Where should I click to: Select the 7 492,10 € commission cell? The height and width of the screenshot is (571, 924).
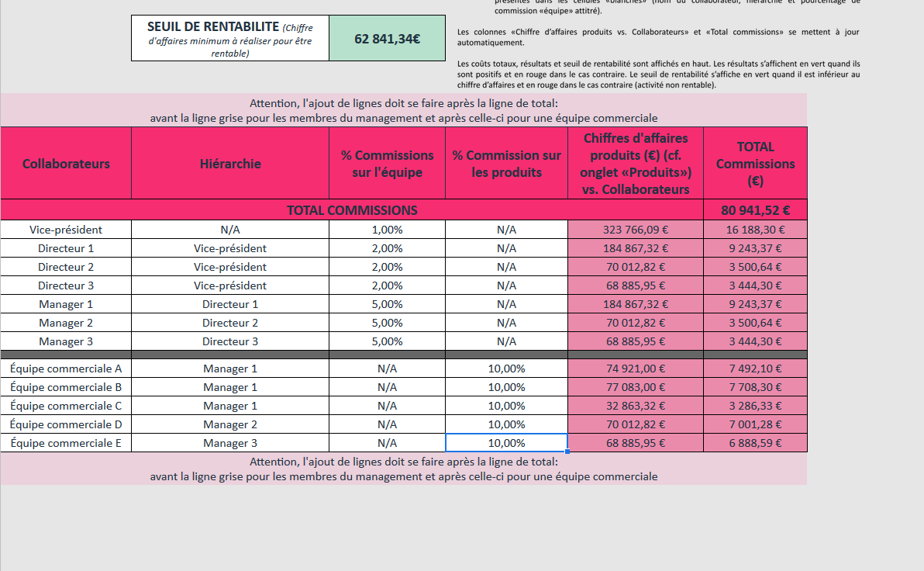click(755, 369)
